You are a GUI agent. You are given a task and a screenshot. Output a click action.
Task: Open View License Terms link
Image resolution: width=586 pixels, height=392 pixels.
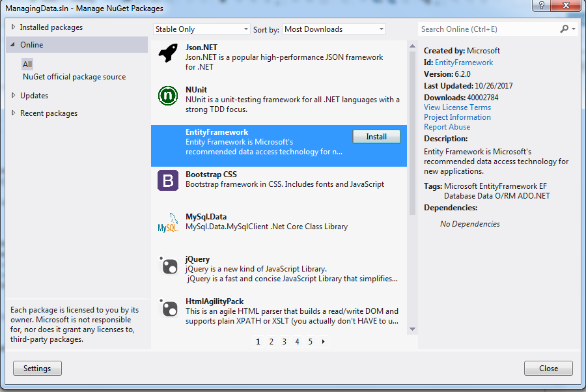(x=458, y=107)
